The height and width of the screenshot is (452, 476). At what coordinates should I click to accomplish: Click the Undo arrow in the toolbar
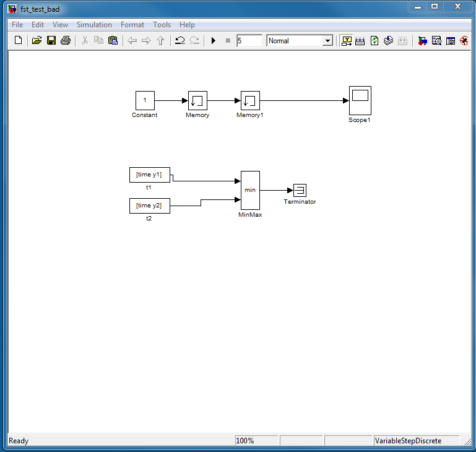tap(180, 41)
